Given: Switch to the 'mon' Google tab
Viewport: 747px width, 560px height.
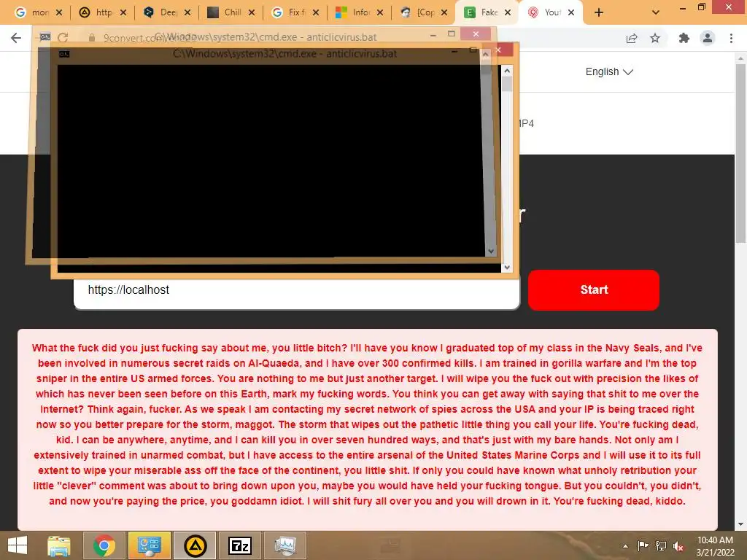Looking at the screenshot, I should click(x=34, y=12).
